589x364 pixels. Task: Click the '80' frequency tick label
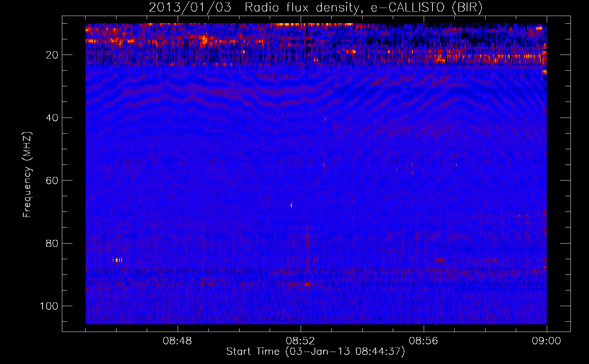coord(52,243)
